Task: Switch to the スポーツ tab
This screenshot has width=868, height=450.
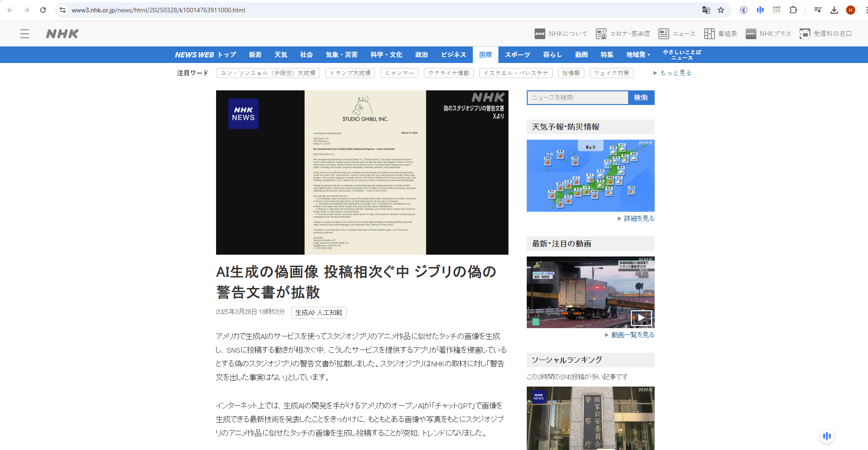Action: coord(517,55)
